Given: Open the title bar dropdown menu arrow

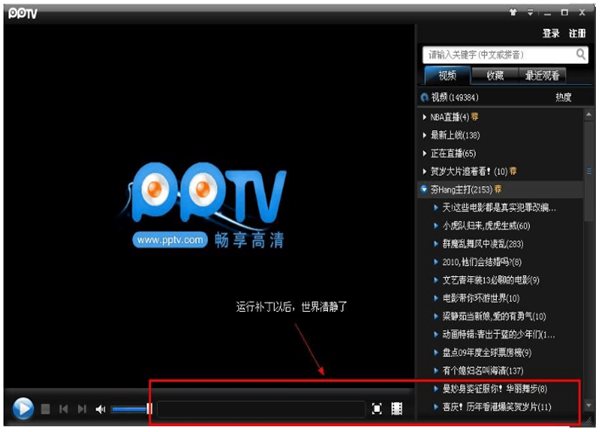Looking at the screenshot, I should click(530, 13).
